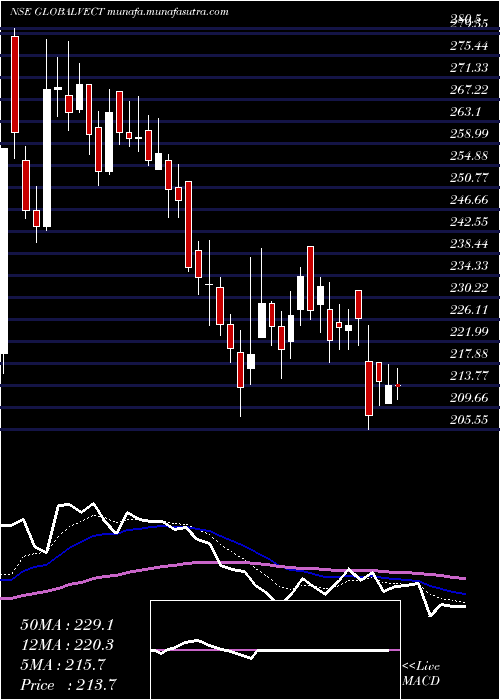Click the 5MA : 215.7 value
Viewport: 500px width, 700px height.
pos(62,665)
